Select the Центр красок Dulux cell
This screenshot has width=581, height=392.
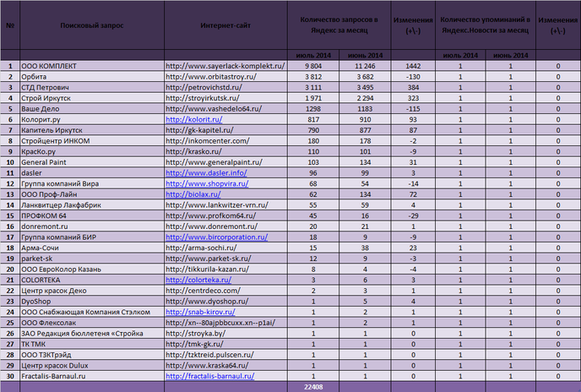[92, 365]
